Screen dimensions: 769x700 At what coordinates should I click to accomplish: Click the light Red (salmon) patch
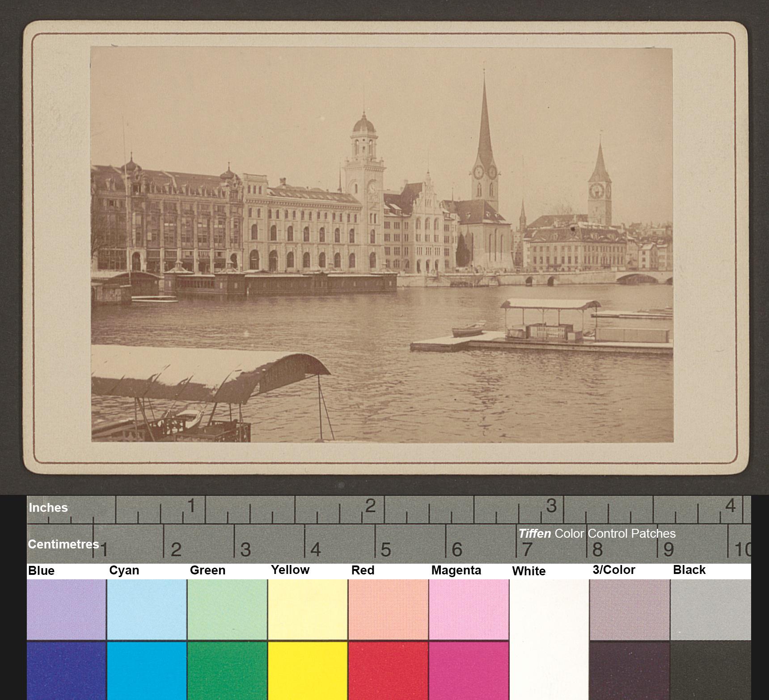(x=388, y=610)
